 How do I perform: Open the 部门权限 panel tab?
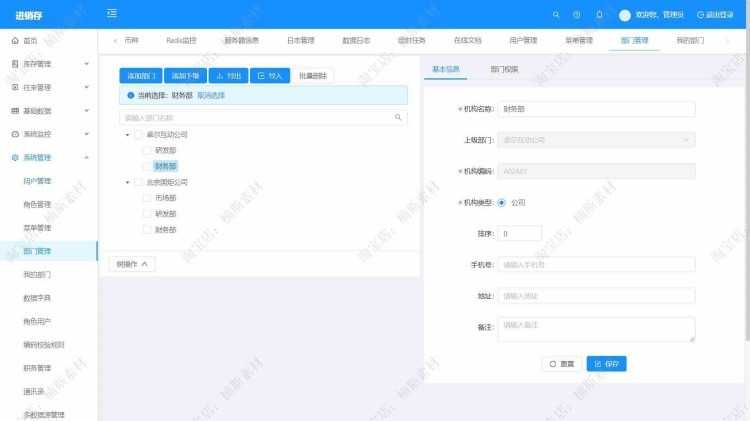coord(504,69)
